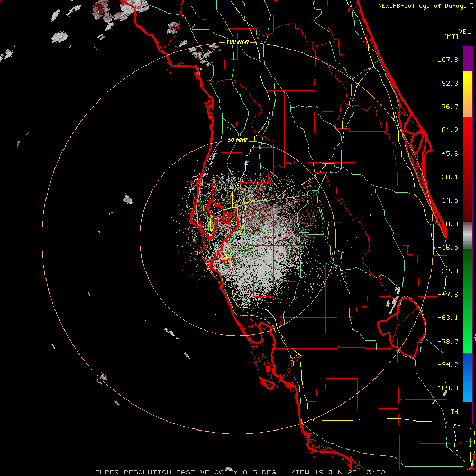Click the VEL legend title
The image size is (476, 476).
pyautogui.click(x=464, y=32)
